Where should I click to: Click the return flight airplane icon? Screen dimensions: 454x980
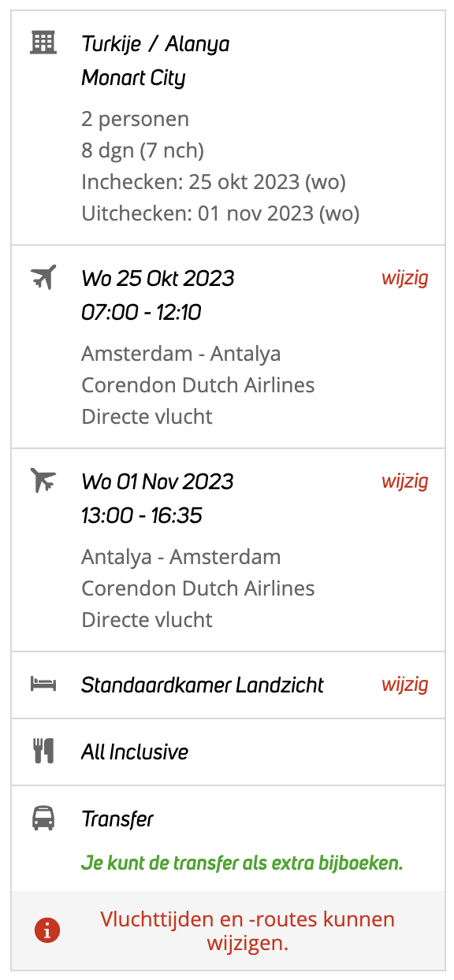(43, 481)
